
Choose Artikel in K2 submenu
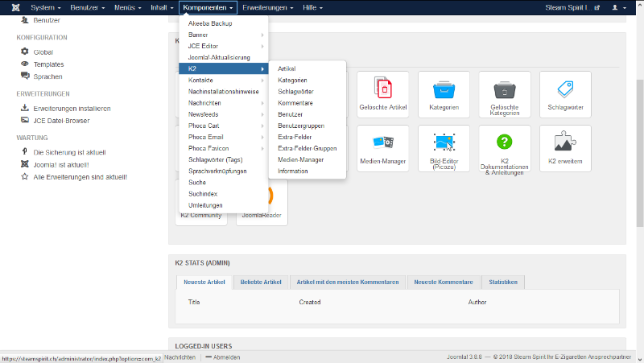point(308,68)
